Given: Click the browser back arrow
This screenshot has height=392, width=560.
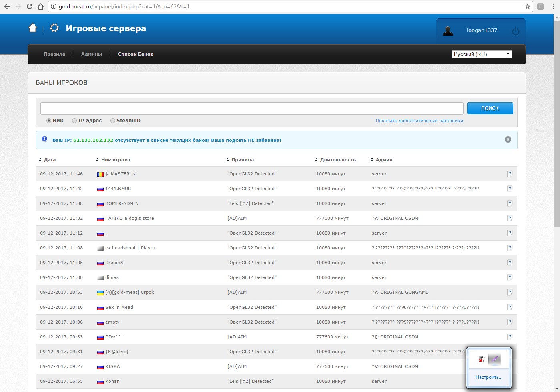Looking at the screenshot, I should [x=7, y=6].
